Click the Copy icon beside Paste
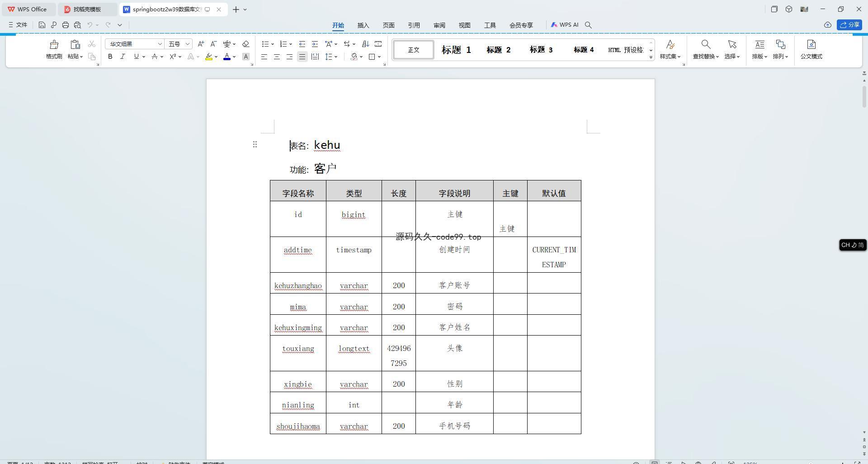Image resolution: width=868 pixels, height=464 pixels. point(92,57)
